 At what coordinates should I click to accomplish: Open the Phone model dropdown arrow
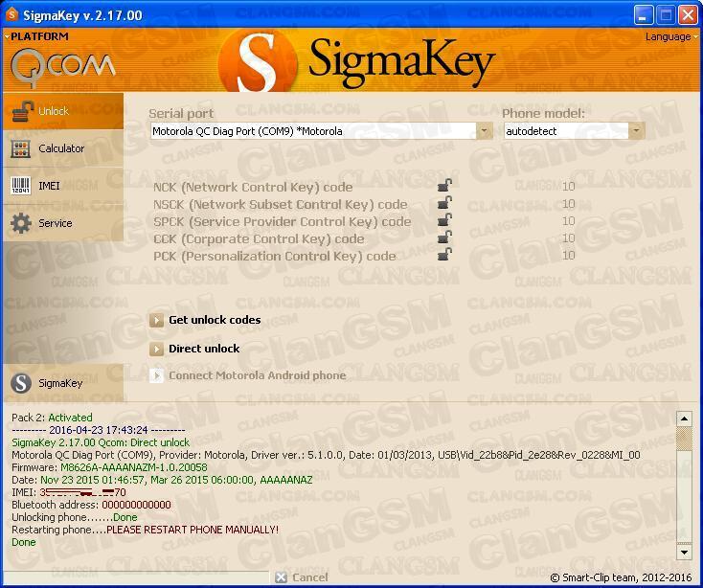click(x=636, y=131)
